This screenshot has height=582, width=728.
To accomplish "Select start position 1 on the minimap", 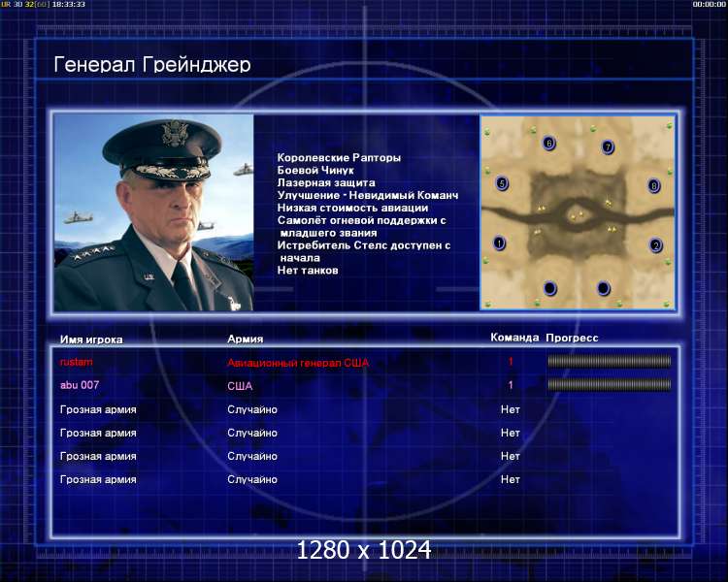I will pos(499,242).
